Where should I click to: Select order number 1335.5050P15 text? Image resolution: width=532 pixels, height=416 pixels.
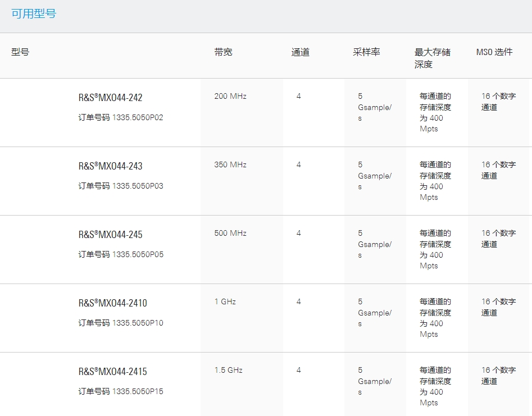[138, 392]
